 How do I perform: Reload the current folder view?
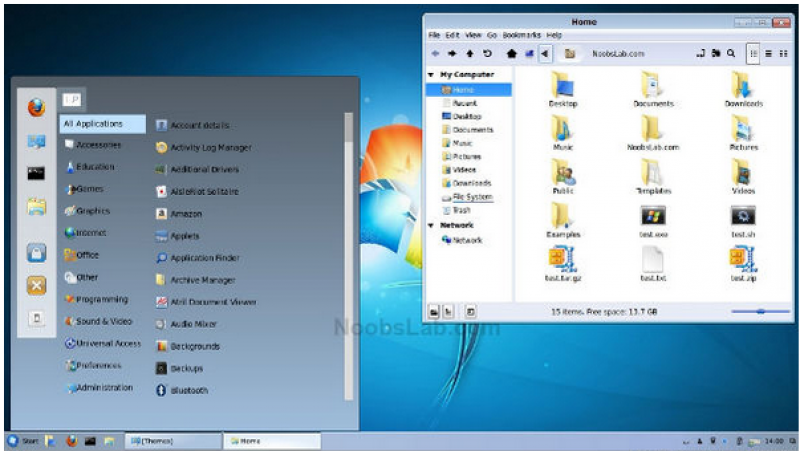(x=487, y=54)
